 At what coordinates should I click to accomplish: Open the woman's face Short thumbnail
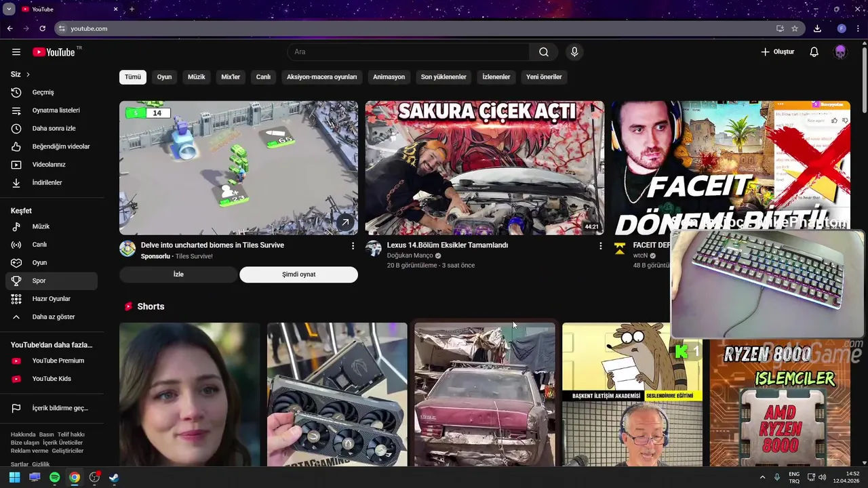tap(189, 394)
